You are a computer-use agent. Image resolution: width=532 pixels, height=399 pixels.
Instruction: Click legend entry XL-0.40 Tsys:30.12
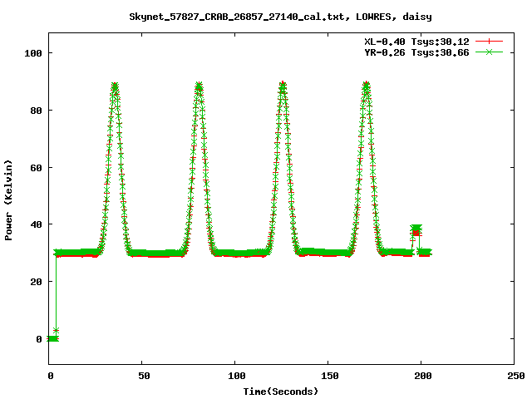click(x=416, y=42)
